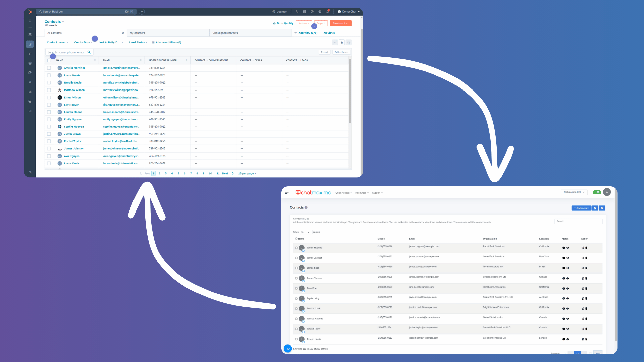
Task: Open the HubSpot notifications bell
Action: tap(327, 11)
